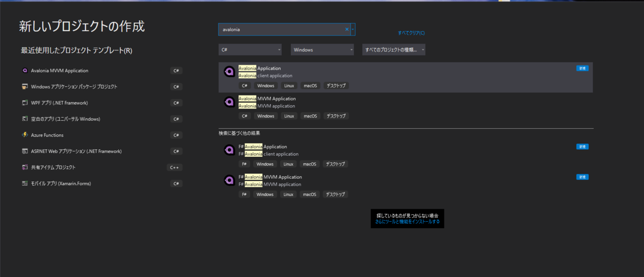This screenshot has height=277, width=644.
Task: Click モバイル アプリ (Xamarin.Forms) template icon
Action: click(x=25, y=184)
